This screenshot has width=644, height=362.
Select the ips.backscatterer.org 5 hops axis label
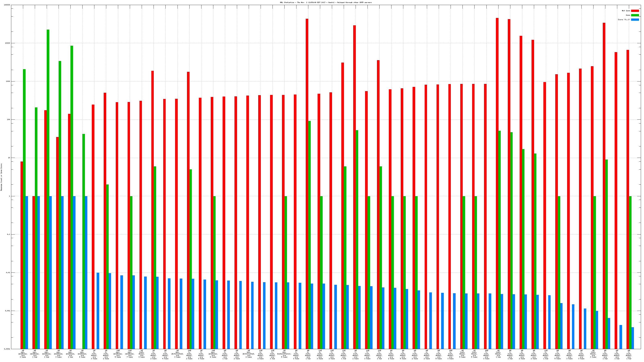pos(284,354)
